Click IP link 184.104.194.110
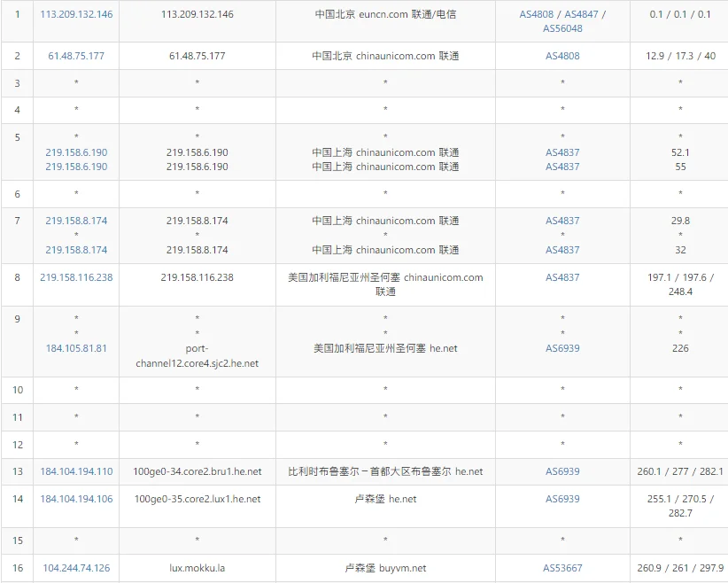The width and height of the screenshot is (728, 583). [x=76, y=471]
